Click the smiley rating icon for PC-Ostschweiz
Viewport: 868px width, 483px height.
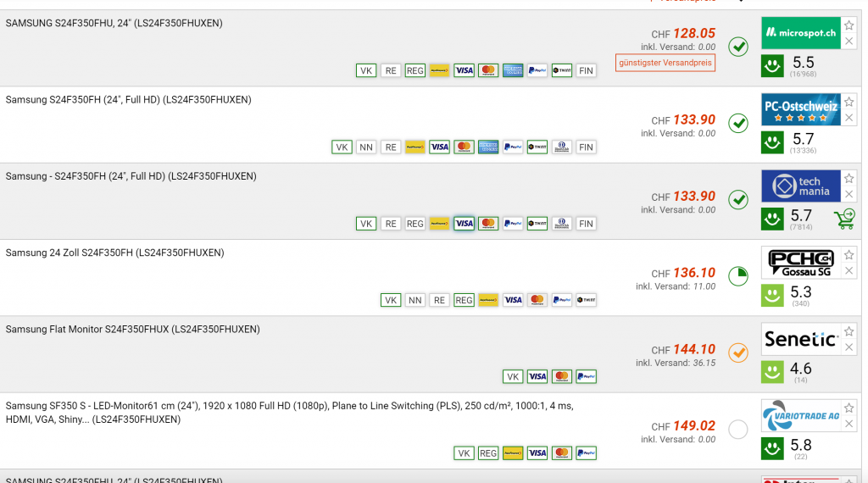click(772, 142)
